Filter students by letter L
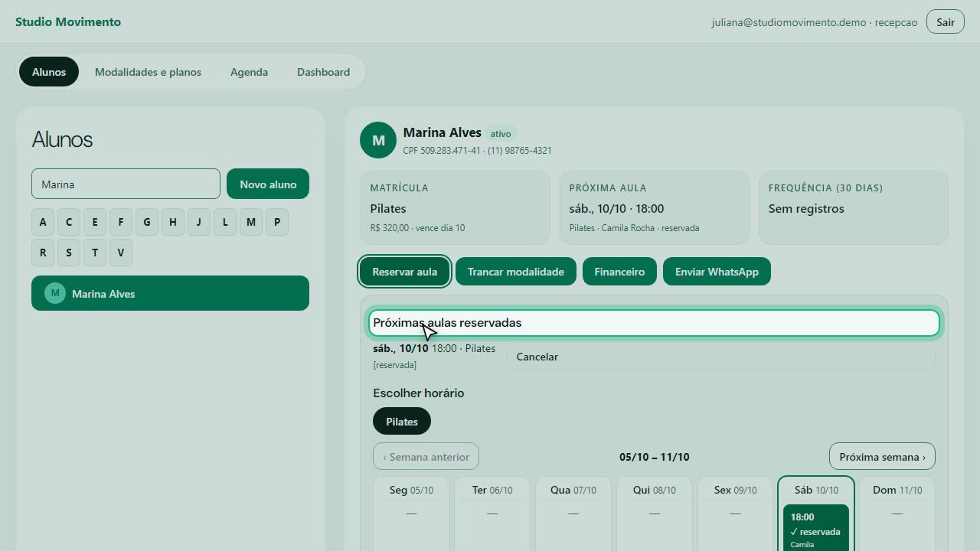This screenshot has width=980, height=551. click(x=225, y=222)
